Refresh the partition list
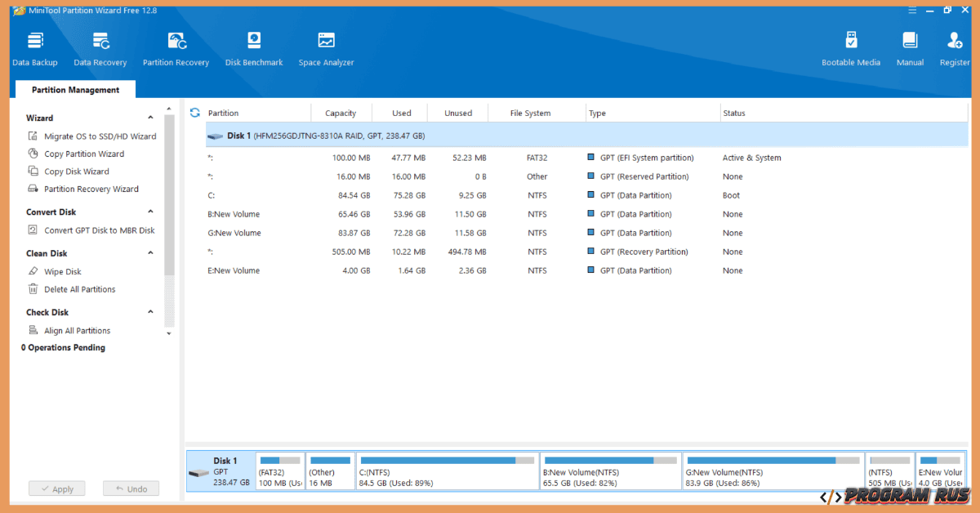This screenshot has height=513, width=980. coord(194,113)
